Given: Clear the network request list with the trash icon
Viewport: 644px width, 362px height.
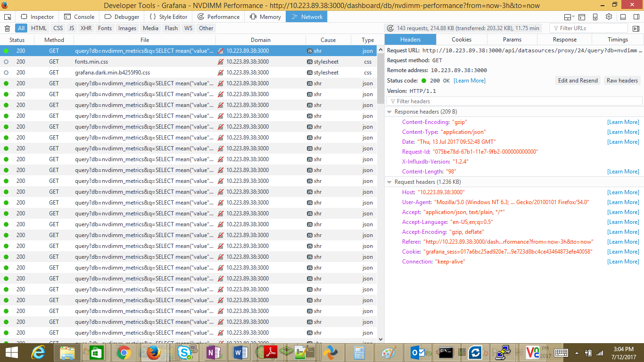Looking at the screenshot, I should (x=7, y=28).
